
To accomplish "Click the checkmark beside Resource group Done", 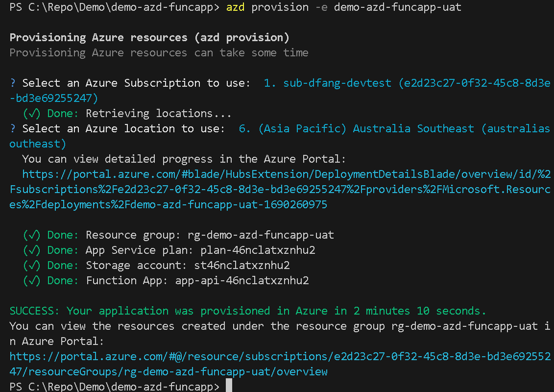I will (32, 235).
